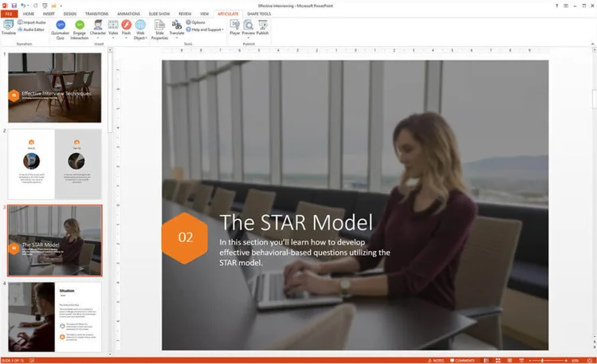Expand the Preview dropdown
This screenshot has height=364, width=597.
(x=248, y=37)
